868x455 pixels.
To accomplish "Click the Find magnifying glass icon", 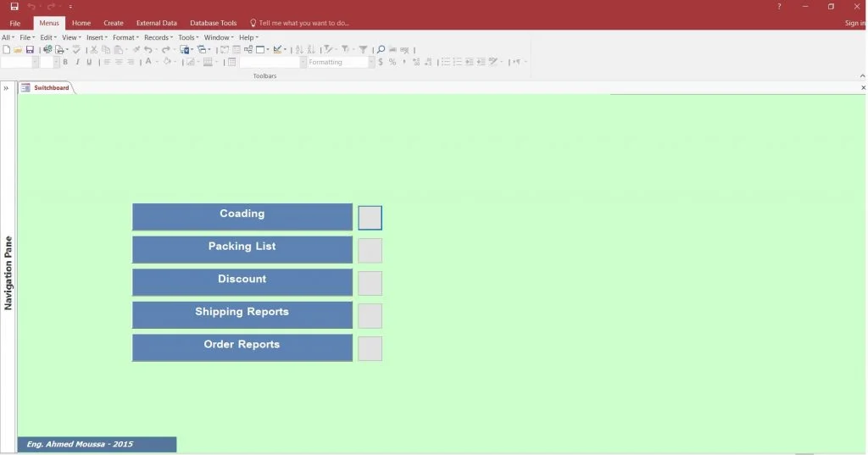I will (381, 50).
